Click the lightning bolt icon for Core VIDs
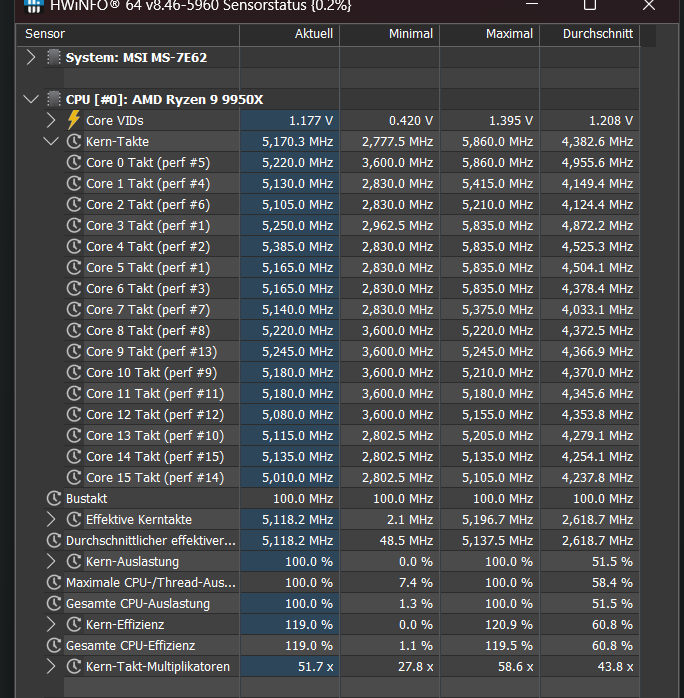 click(73, 120)
